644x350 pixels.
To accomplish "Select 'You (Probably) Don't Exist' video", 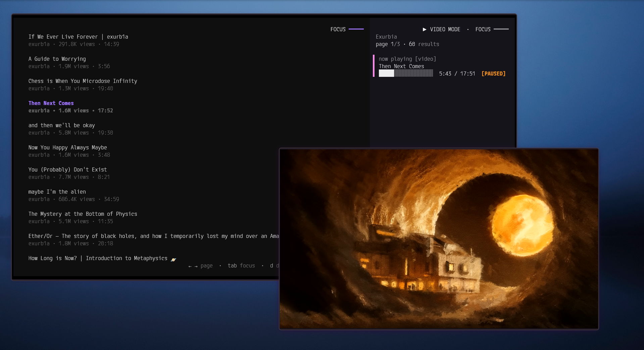I will click(x=68, y=170).
